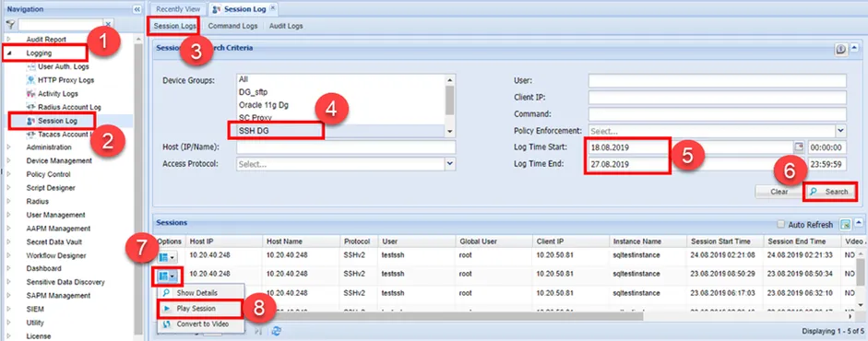Open the Session Logs sub-tab
868x341 pixels.
pos(175,26)
